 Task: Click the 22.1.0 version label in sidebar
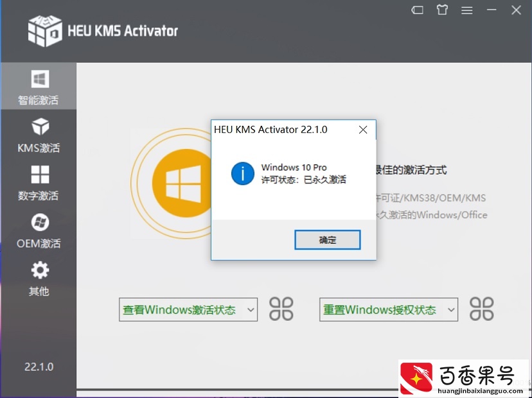[39, 367]
